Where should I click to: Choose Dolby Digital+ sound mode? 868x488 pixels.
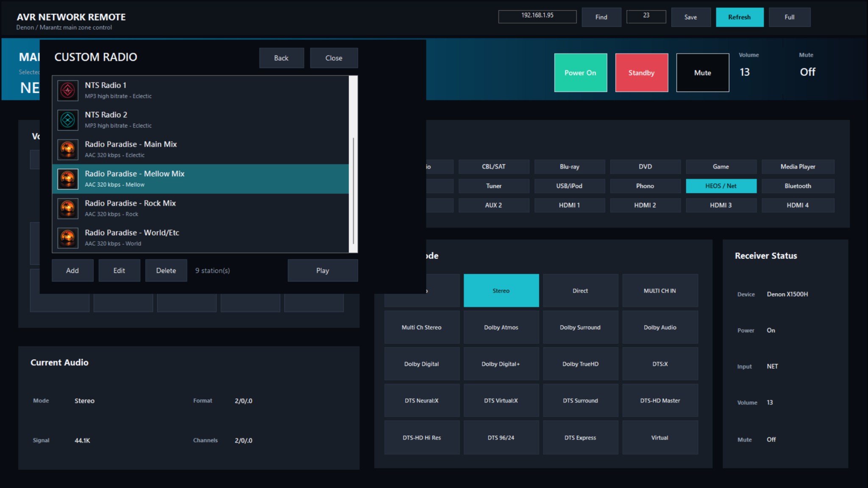click(501, 364)
